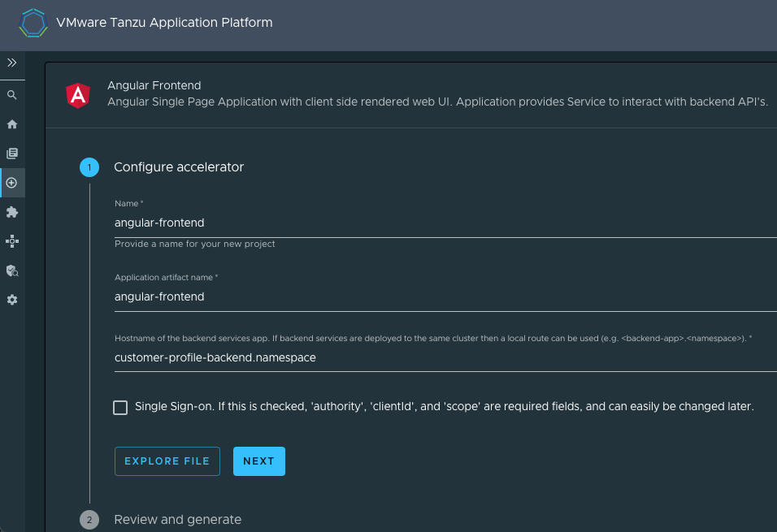Enable the Single Sign-on checkbox
Image resolution: width=777 pixels, height=532 pixels.
120,408
